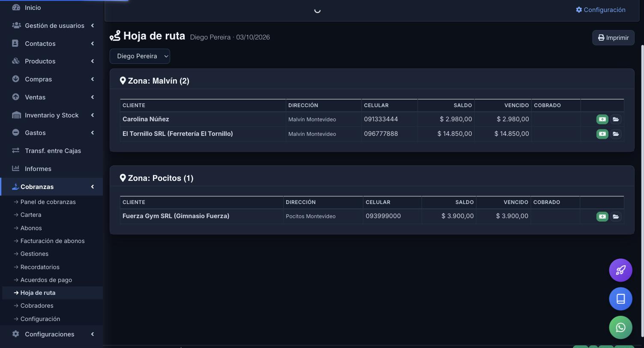Open the folder icon for Carolina Núñez
The image size is (644, 348).
pos(616,119)
